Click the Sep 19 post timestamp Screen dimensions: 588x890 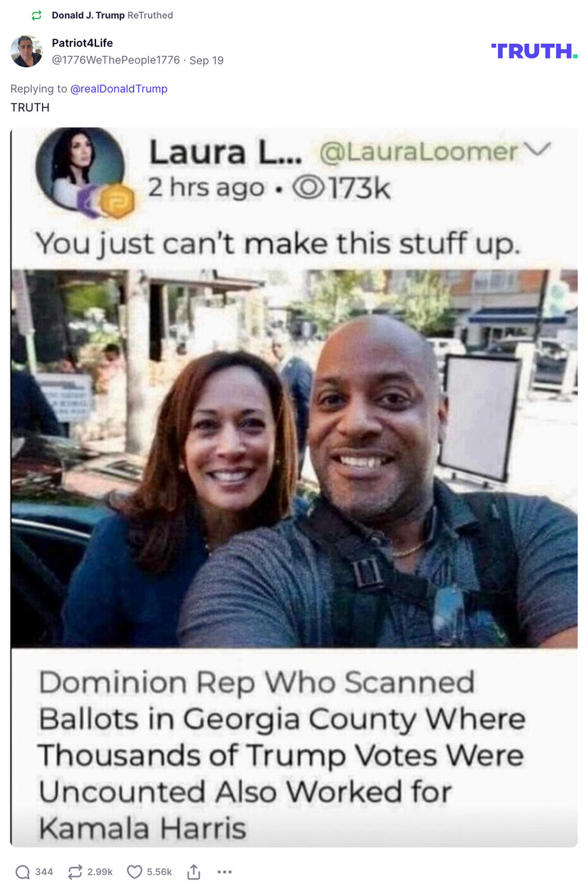[207, 61]
